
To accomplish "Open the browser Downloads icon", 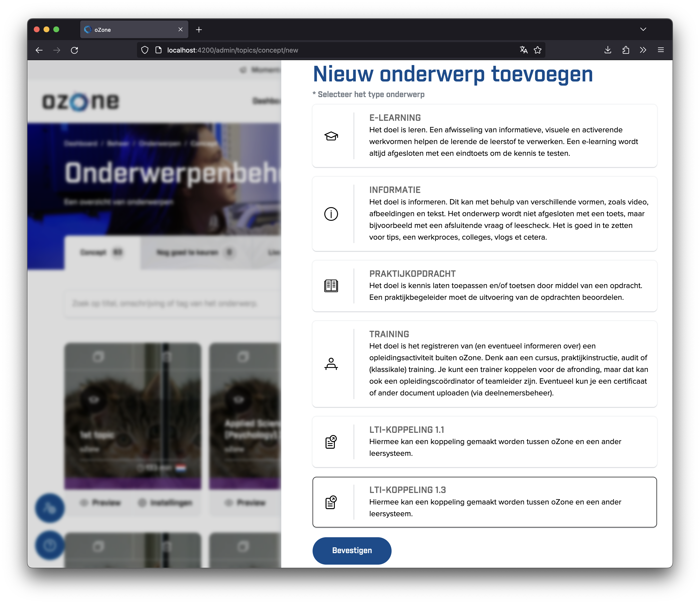I will point(608,50).
